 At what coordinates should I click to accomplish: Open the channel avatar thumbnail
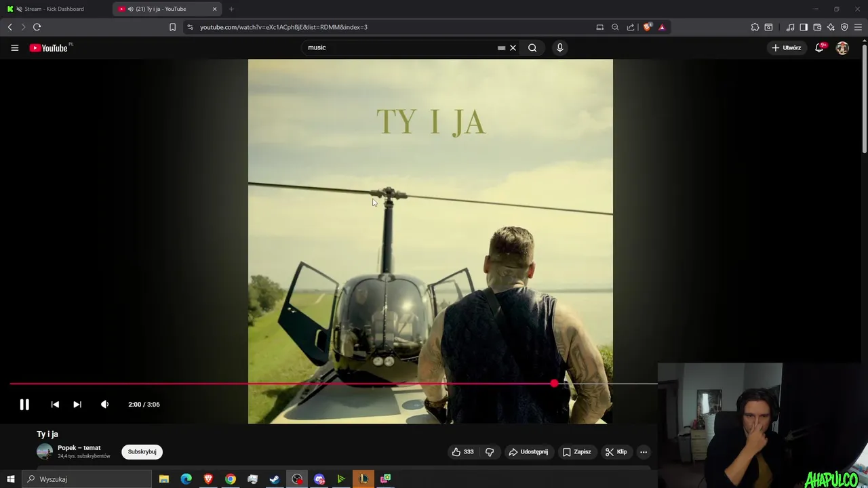pyautogui.click(x=45, y=452)
